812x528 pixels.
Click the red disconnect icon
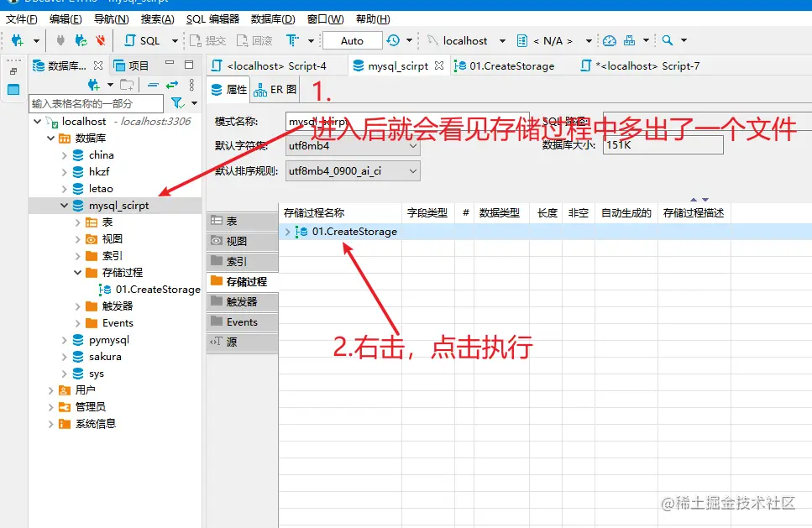click(101, 40)
